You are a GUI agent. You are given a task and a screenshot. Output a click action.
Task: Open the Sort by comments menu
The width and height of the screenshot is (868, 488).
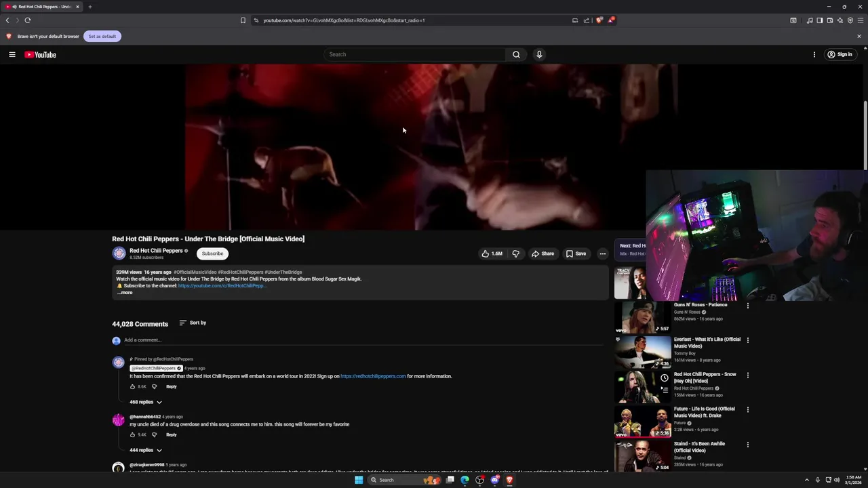193,323
